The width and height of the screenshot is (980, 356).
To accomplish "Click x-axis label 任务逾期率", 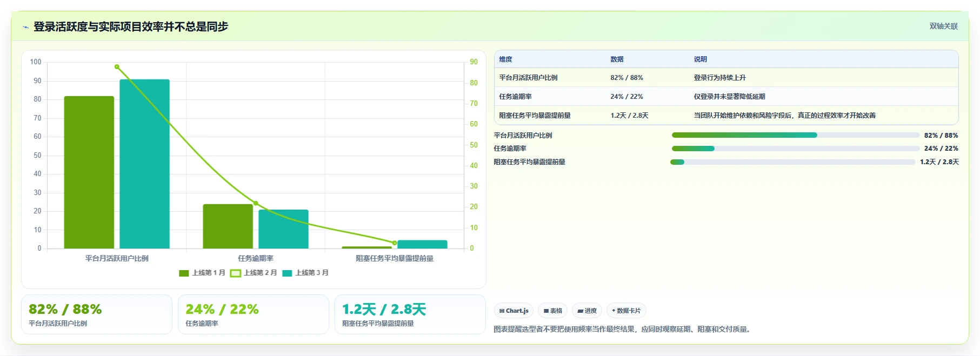I will click(256, 258).
